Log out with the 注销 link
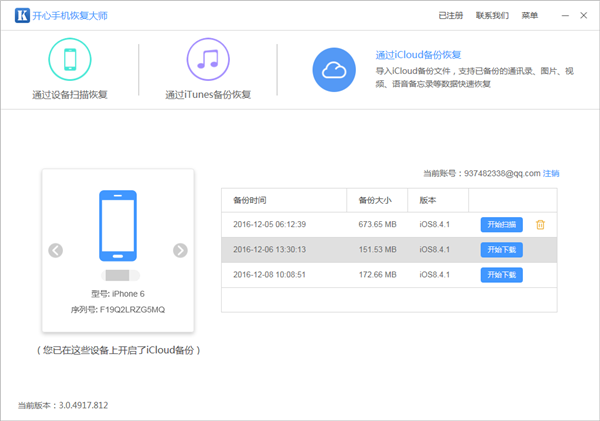Image resolution: width=600 pixels, height=421 pixels. [x=551, y=173]
